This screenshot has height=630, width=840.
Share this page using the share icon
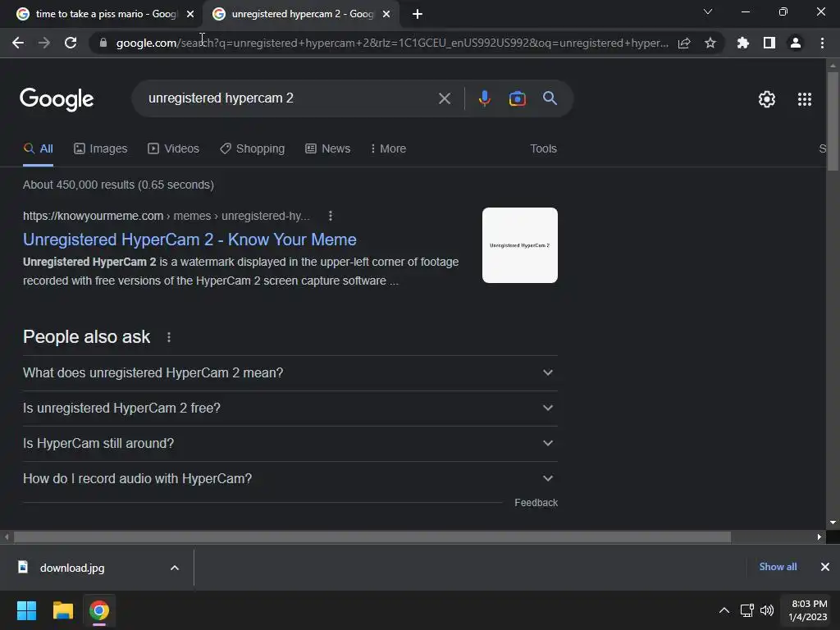pos(684,43)
